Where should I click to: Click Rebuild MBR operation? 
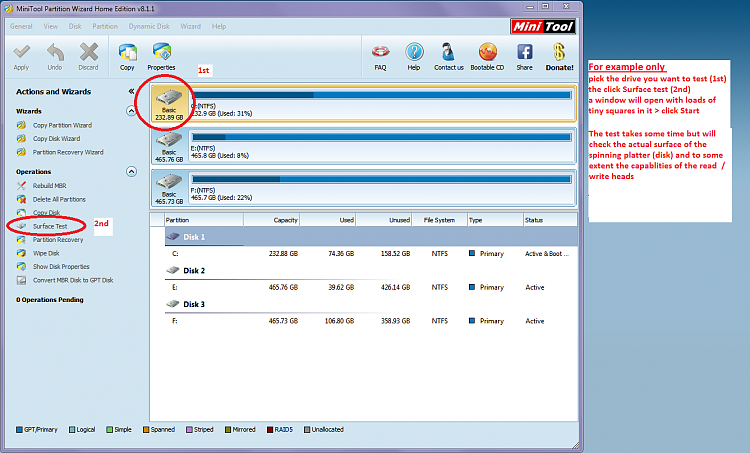click(x=49, y=186)
